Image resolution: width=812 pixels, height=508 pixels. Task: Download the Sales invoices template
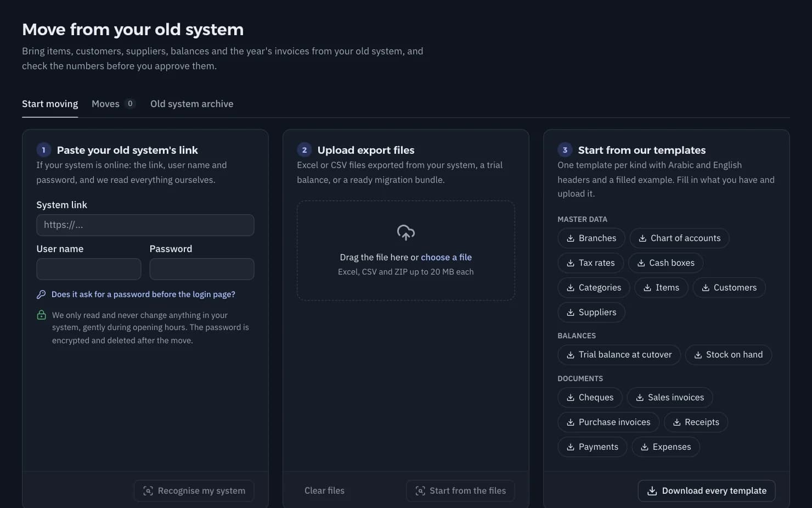click(670, 398)
